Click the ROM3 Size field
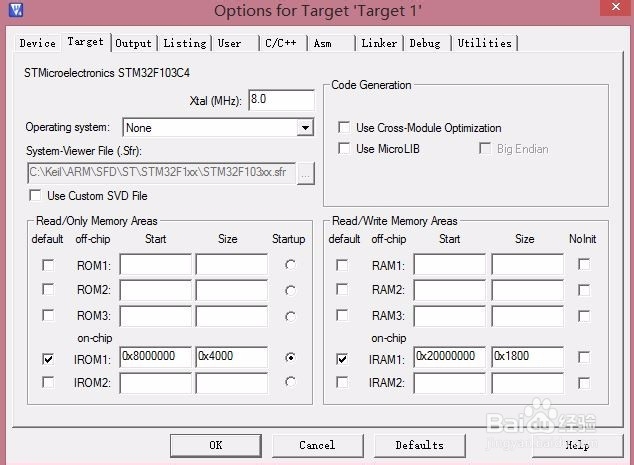634x465 pixels. (x=232, y=316)
